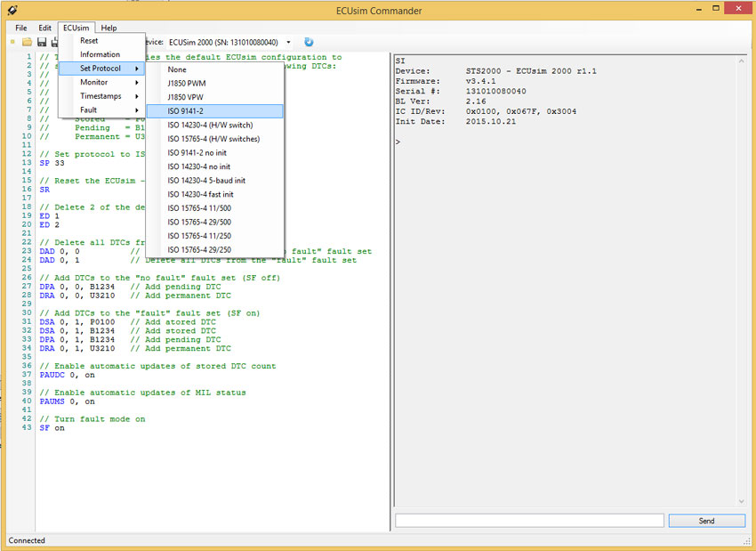Image resolution: width=756 pixels, height=551 pixels.
Task: Click the save disk toolbar icon
Action: (x=42, y=42)
